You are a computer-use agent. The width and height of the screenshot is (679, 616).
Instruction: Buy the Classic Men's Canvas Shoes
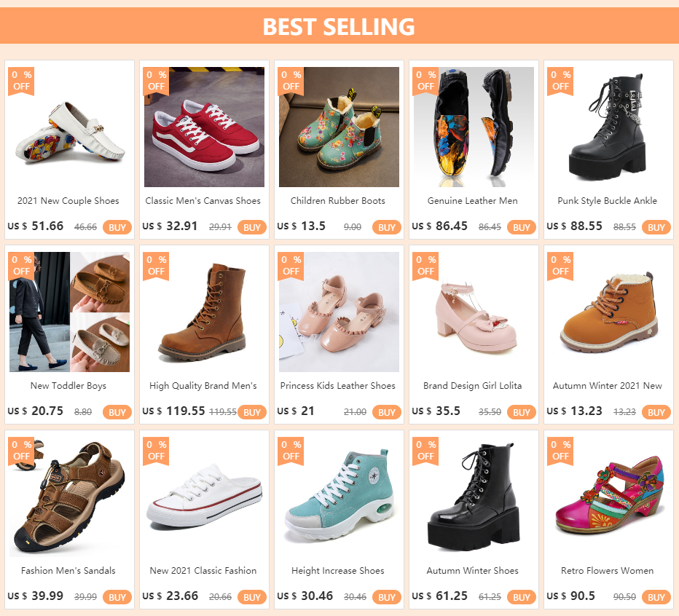coord(252,227)
